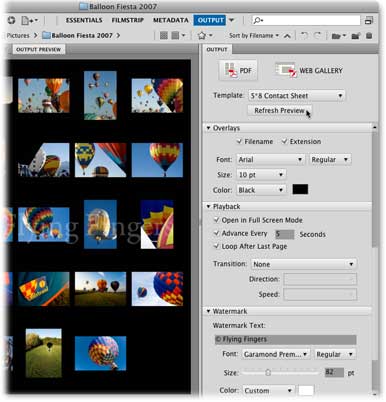
Task: Toggle Open in Full Screen Mode checkbox
Action: 217,220
